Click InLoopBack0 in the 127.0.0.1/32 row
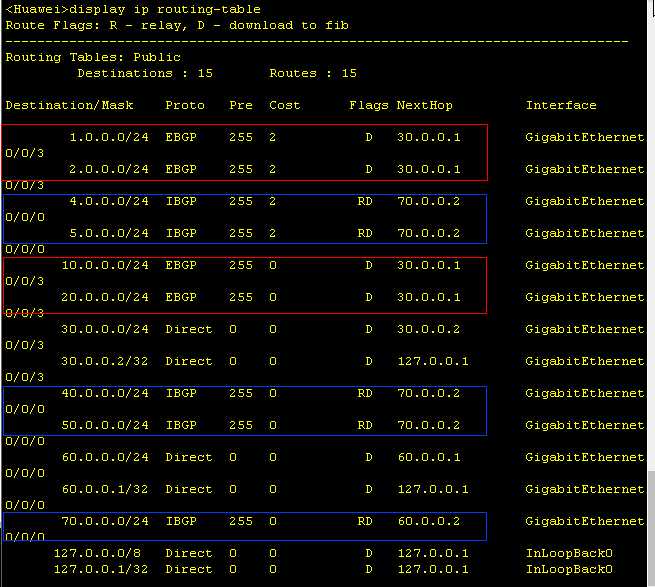This screenshot has width=655, height=587. coord(569,569)
